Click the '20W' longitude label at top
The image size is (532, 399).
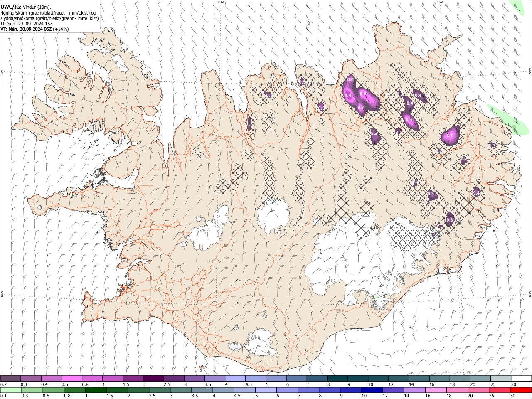coord(221,2)
